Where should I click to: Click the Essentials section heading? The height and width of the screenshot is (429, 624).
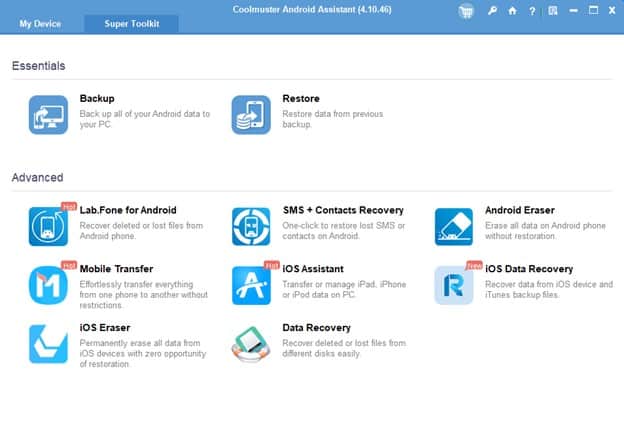click(39, 66)
